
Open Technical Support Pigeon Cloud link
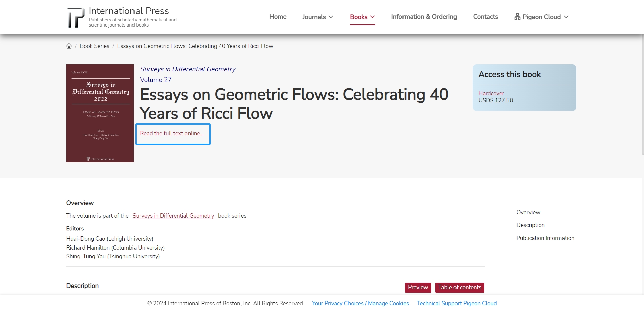coord(457,303)
